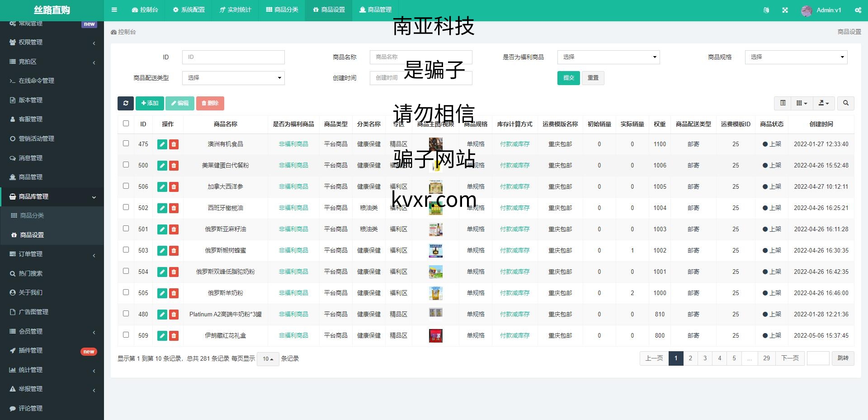Collapse the 商品库管理 sidebar menu

click(52, 196)
